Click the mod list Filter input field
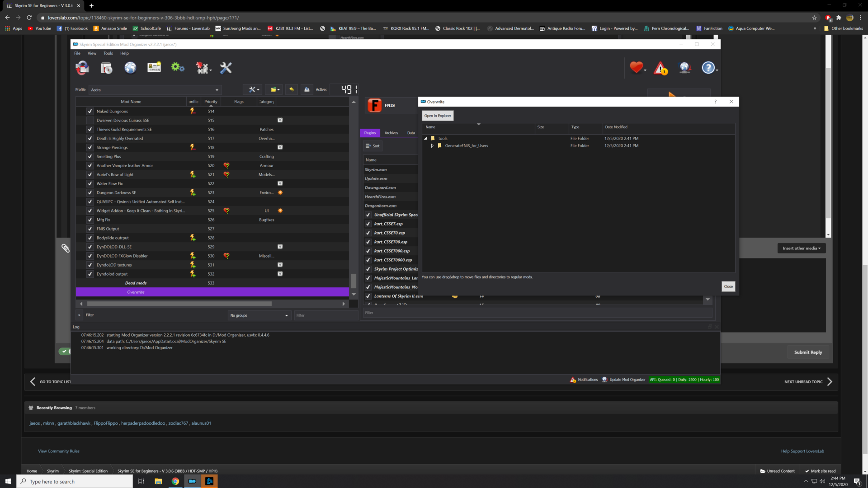This screenshot has height=488, width=868. coord(325,315)
